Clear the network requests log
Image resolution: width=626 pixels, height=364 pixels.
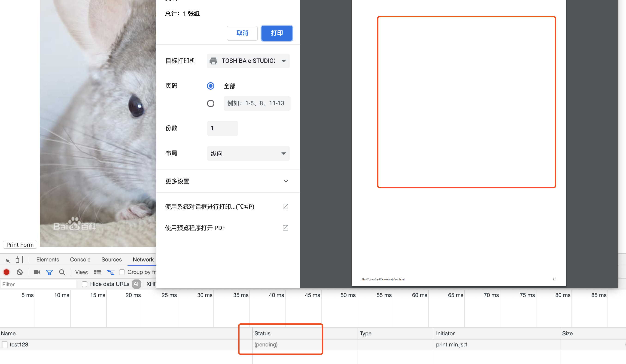20,272
